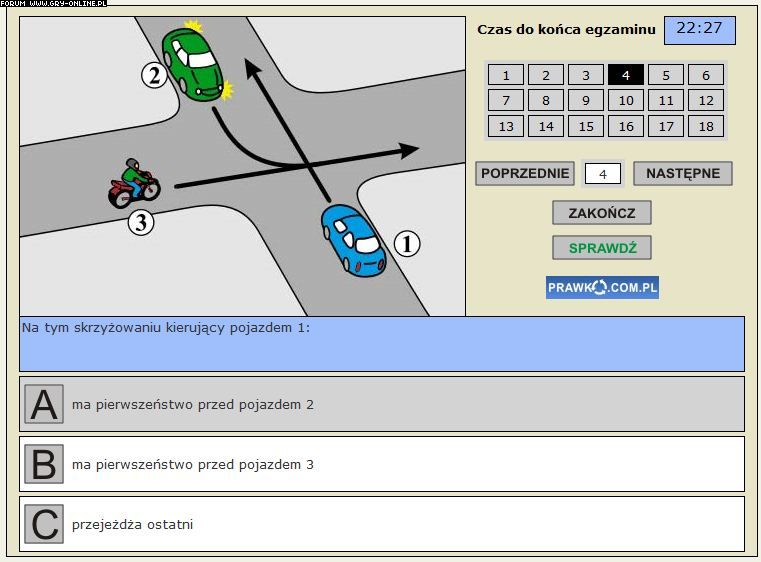The width and height of the screenshot is (761, 562).
Task: Go to question 10
Action: [x=626, y=100]
